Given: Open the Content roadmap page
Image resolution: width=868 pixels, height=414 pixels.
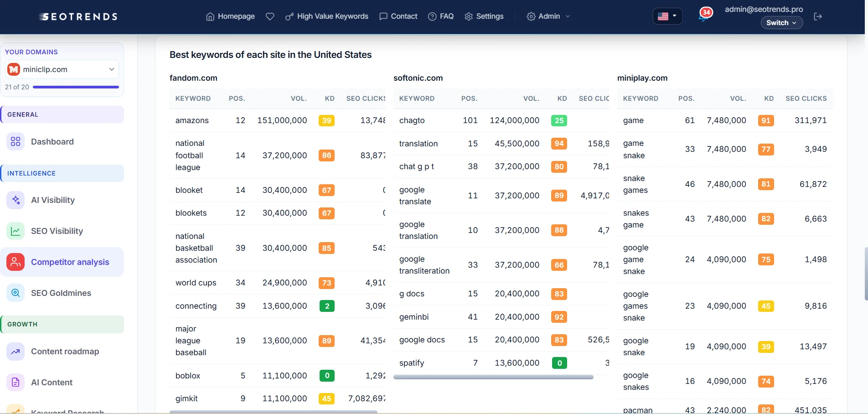Looking at the screenshot, I should [62, 352].
